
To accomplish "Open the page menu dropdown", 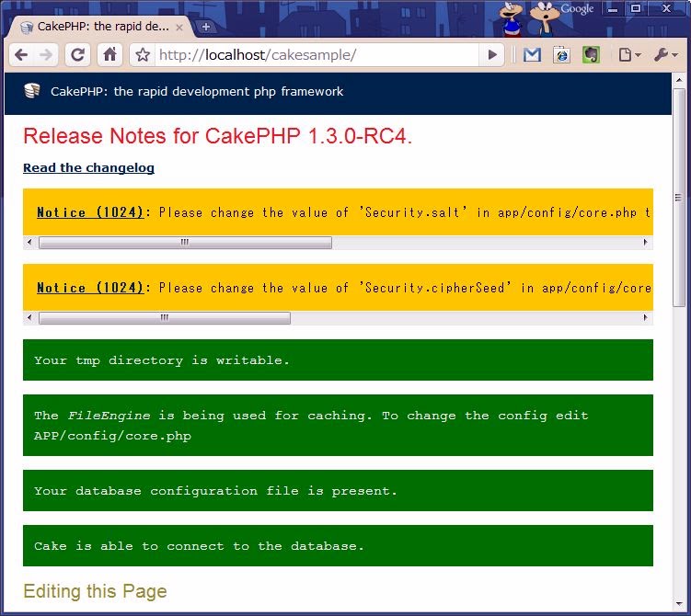I will coord(629,55).
